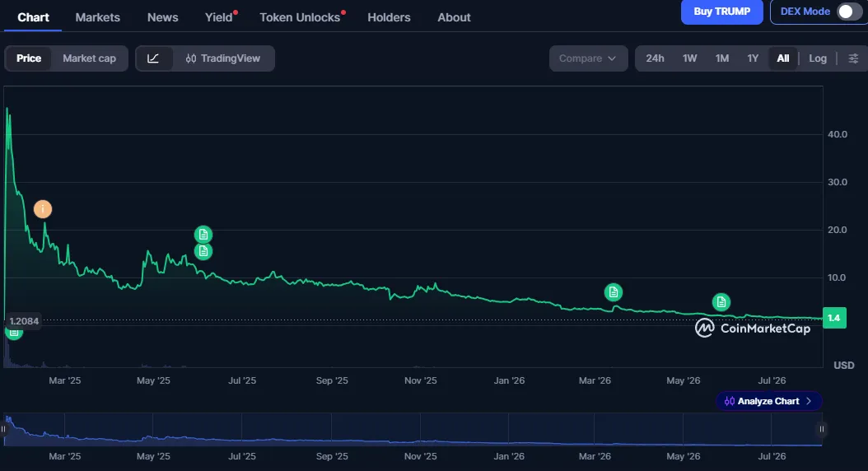This screenshot has height=471, width=868.
Task: Open the green news marker near Mar '26
Action: point(614,291)
